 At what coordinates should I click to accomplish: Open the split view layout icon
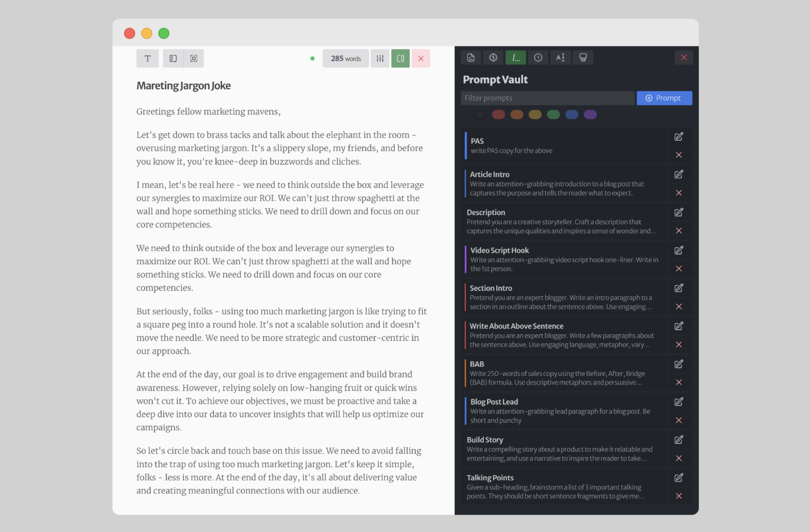coord(173,58)
